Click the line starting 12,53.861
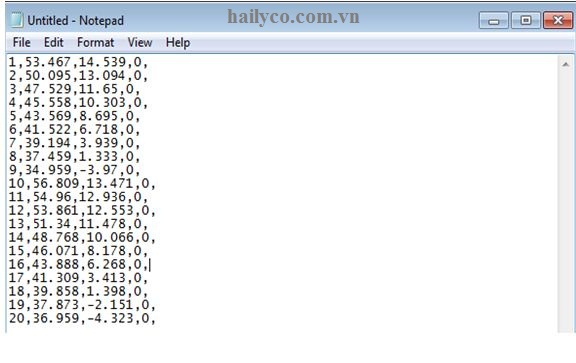This screenshot has height=363, width=576. point(82,211)
